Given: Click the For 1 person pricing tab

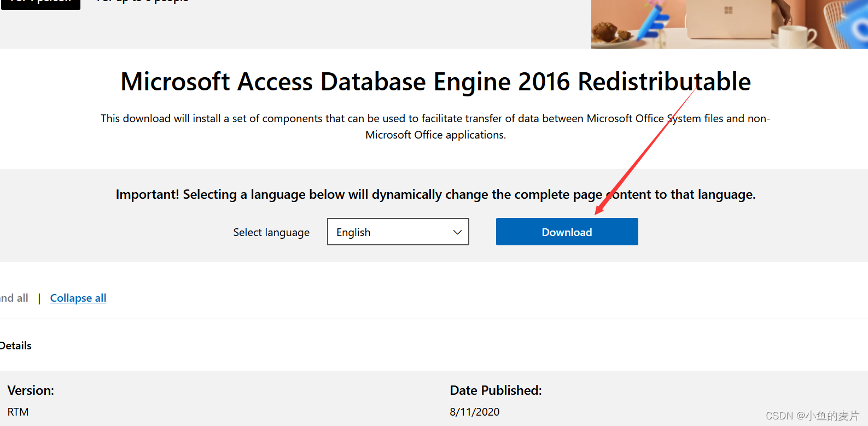Looking at the screenshot, I should pos(40,2).
